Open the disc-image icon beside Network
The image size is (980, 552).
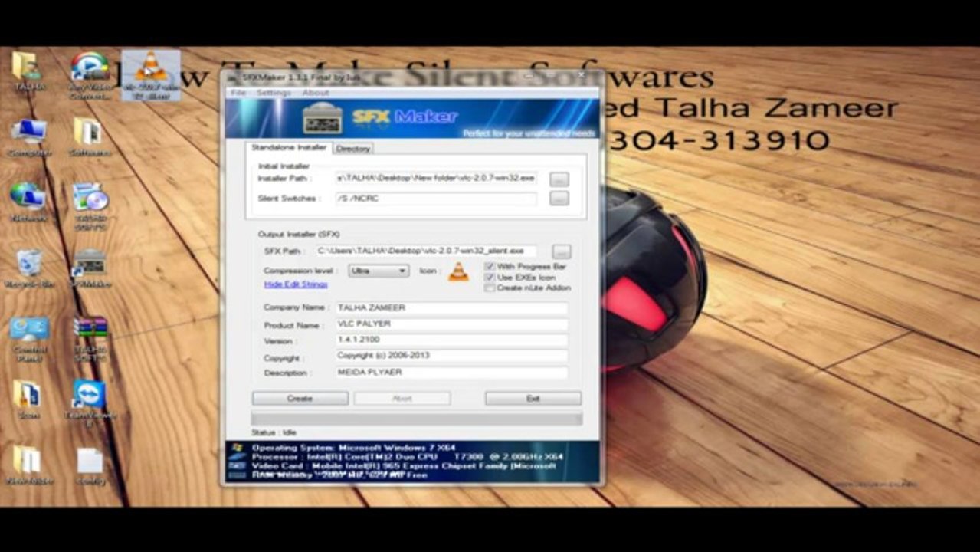click(90, 205)
